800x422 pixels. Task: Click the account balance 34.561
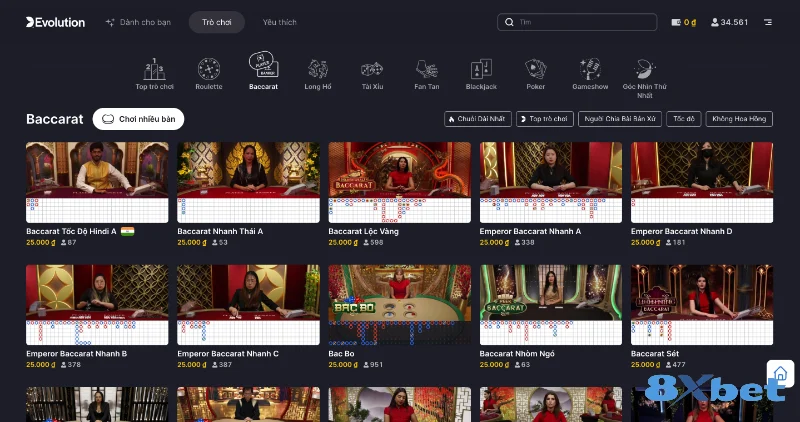point(729,22)
